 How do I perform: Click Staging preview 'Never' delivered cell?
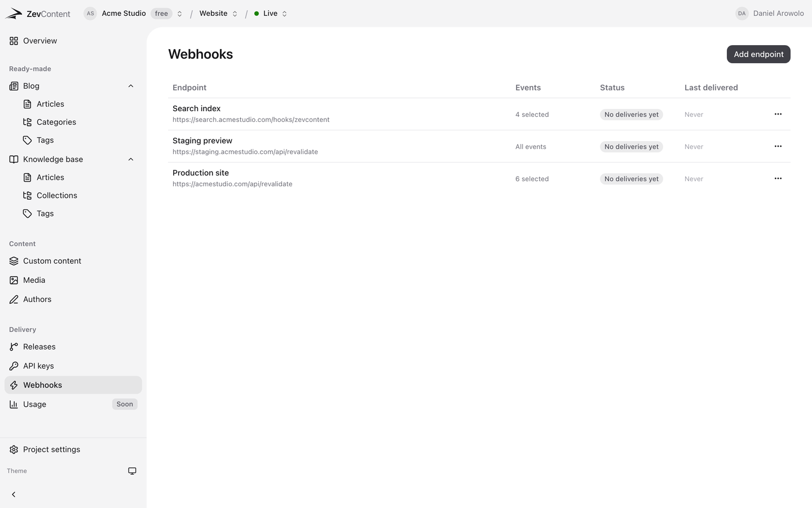click(x=694, y=147)
